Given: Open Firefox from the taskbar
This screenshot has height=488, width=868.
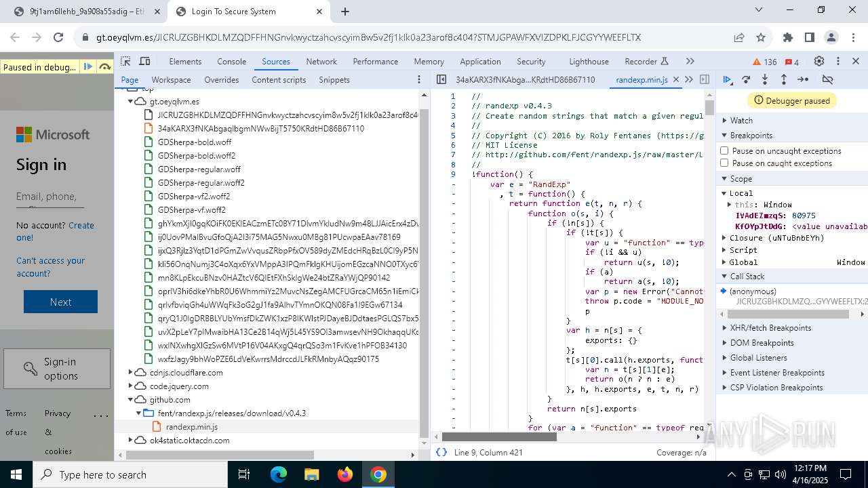Looking at the screenshot, I should [x=344, y=474].
